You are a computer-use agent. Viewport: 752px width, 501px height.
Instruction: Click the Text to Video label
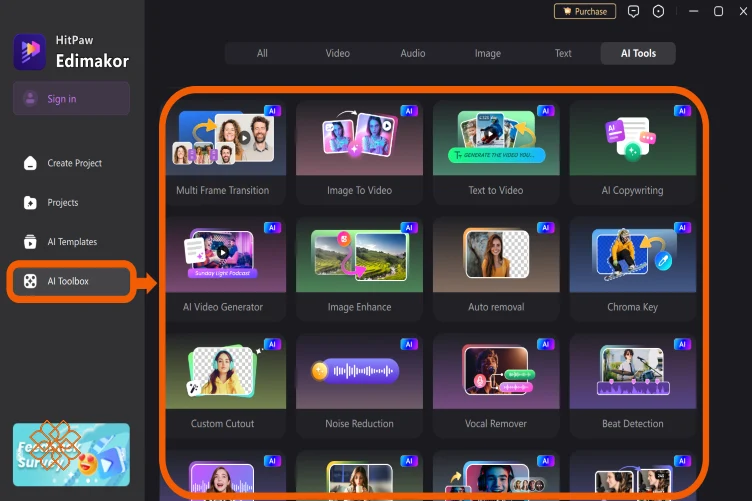496,190
